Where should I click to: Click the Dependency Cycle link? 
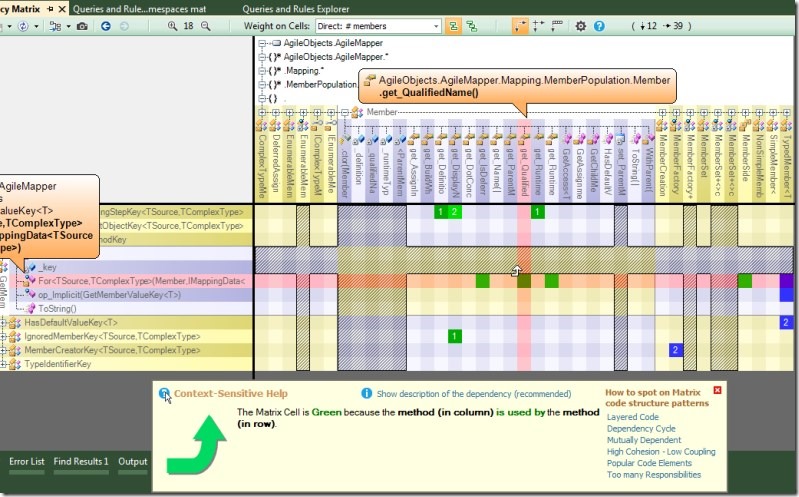[641, 429]
